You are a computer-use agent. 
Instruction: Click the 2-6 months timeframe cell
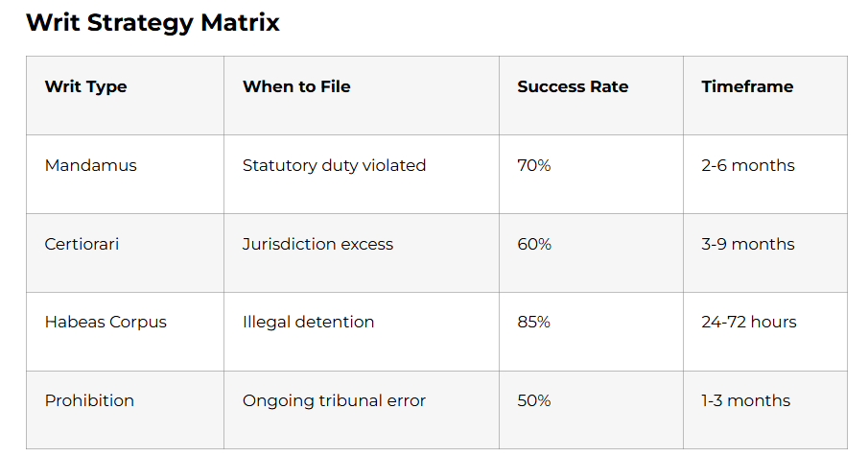(x=748, y=165)
